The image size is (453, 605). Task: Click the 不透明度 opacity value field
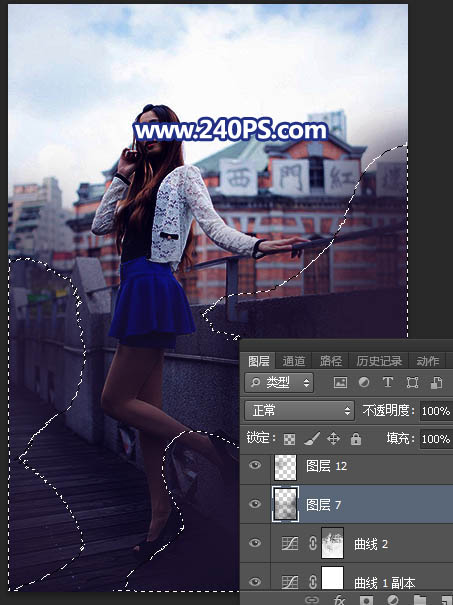click(x=436, y=411)
